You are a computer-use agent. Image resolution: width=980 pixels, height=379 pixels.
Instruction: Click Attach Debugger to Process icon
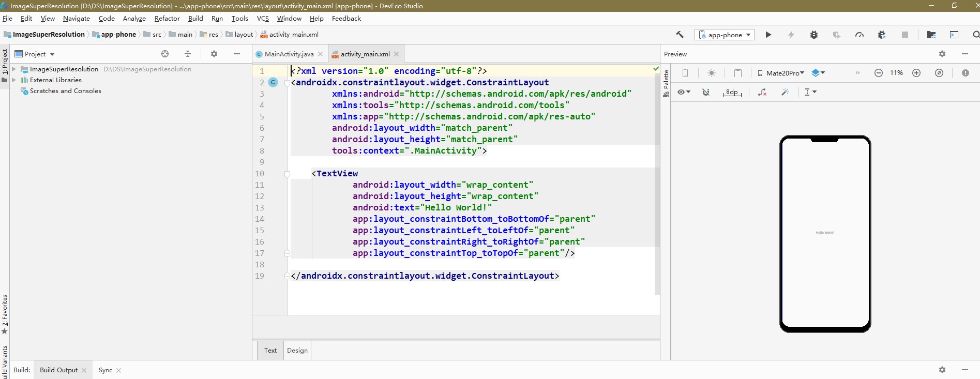pos(882,35)
